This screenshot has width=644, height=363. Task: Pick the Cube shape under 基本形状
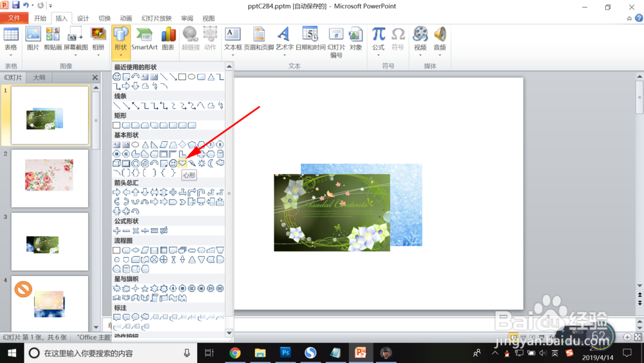[x=117, y=163]
